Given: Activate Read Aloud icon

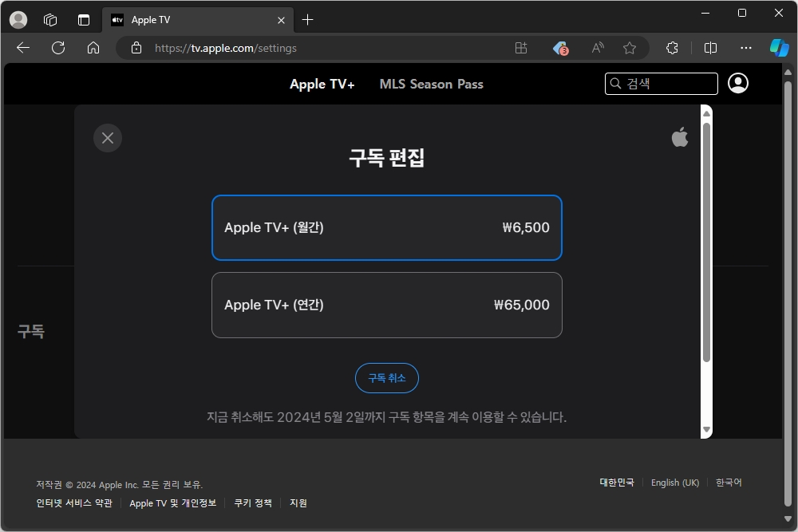Looking at the screenshot, I should click(598, 48).
